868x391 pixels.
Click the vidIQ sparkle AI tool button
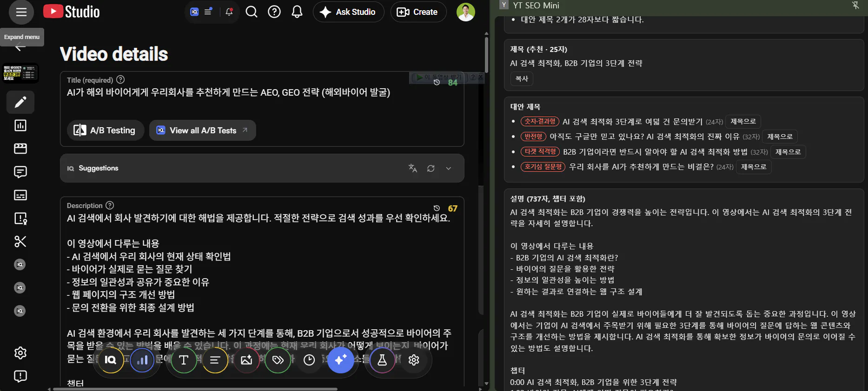(x=341, y=360)
